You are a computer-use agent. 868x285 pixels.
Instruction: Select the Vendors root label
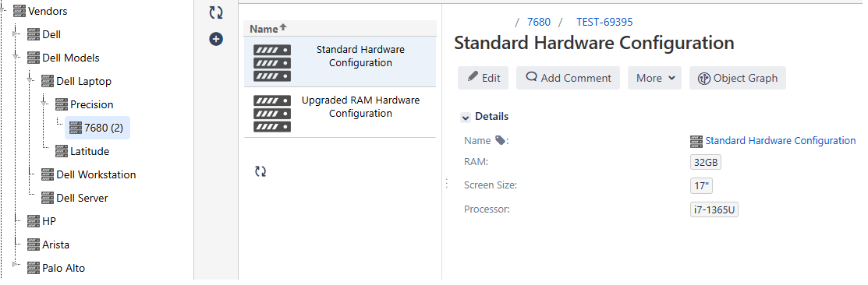coord(48,11)
